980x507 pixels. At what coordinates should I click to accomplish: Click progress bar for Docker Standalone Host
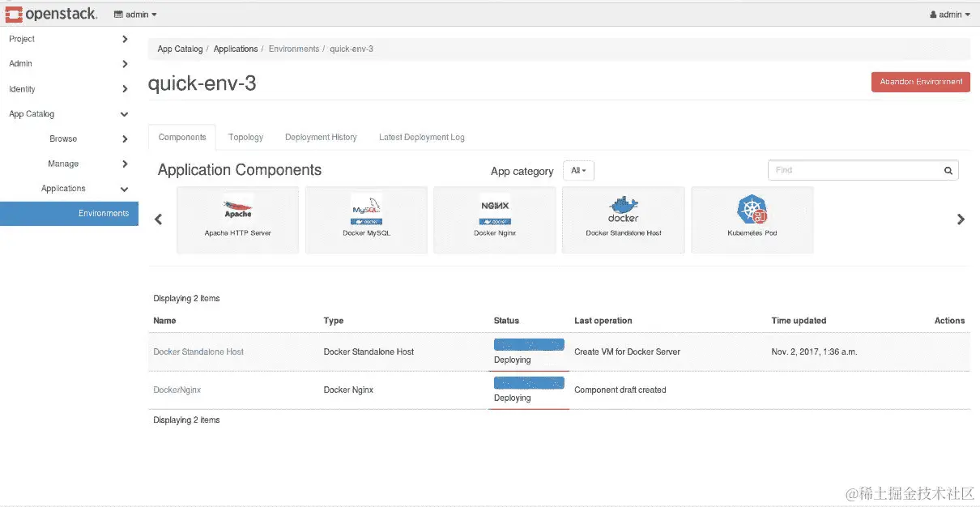coord(529,345)
